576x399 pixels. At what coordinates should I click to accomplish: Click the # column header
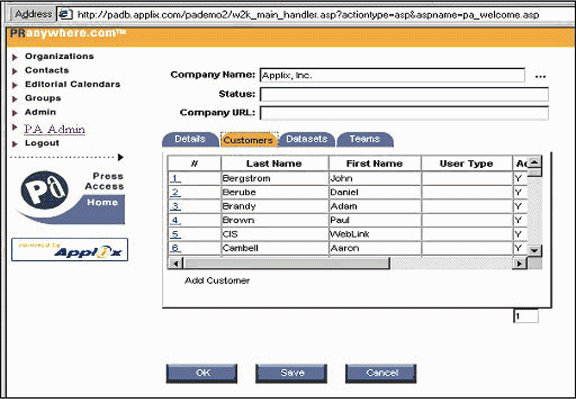pyautogui.click(x=194, y=163)
